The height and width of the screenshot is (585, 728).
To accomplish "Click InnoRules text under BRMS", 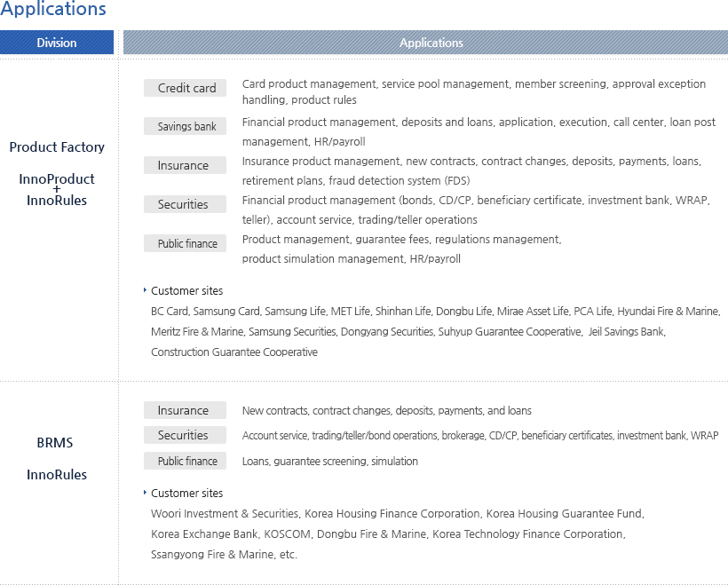I will (57, 475).
